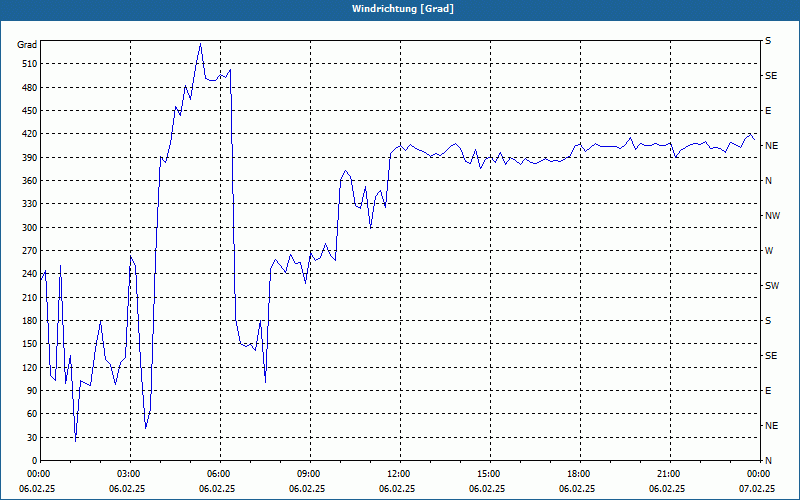Click the 06:00 time label
Viewport: 800px width, 500px height.
coord(217,474)
